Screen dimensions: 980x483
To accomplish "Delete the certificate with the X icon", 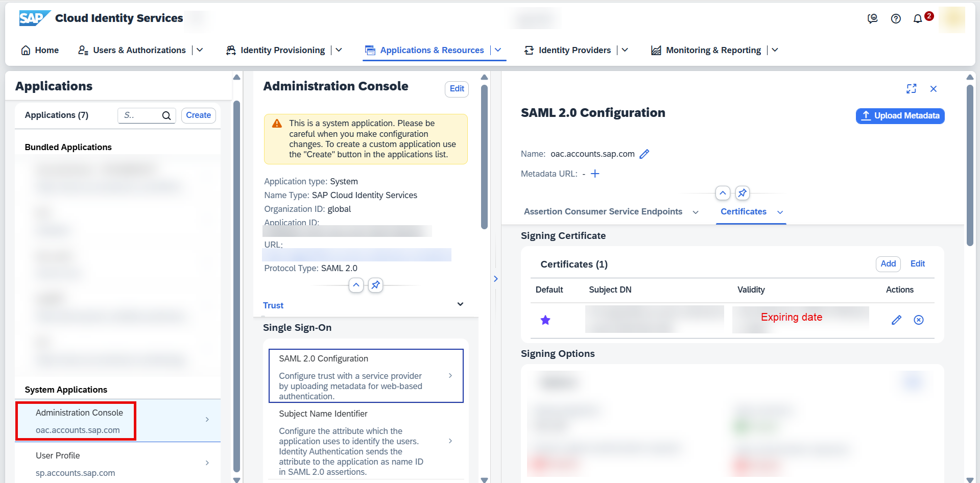I will coord(919,320).
